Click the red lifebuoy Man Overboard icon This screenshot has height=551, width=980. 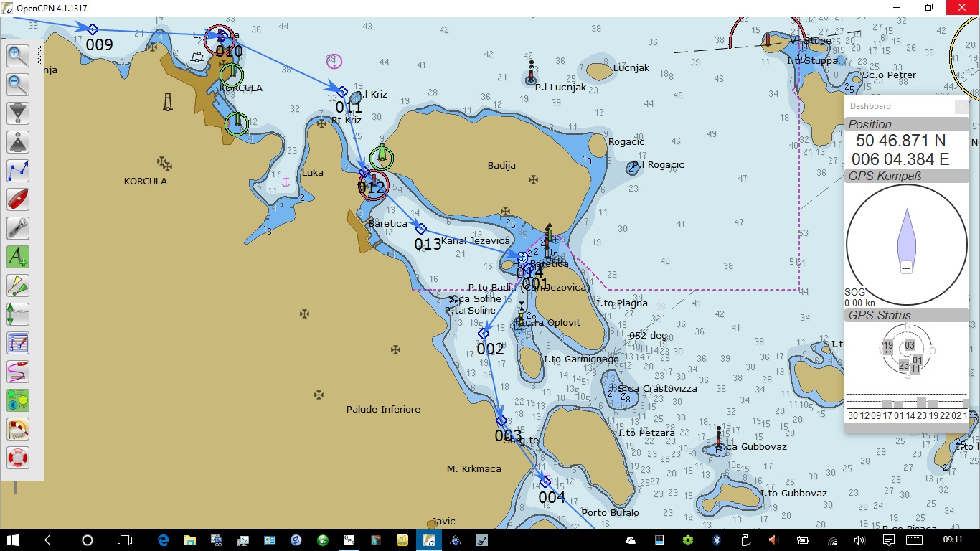(18, 457)
